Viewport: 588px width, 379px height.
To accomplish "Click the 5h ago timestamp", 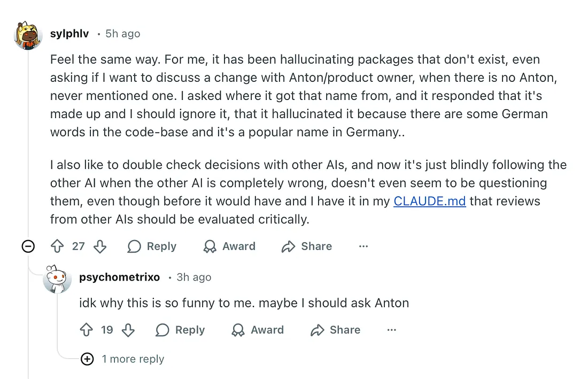I will 123,34.
